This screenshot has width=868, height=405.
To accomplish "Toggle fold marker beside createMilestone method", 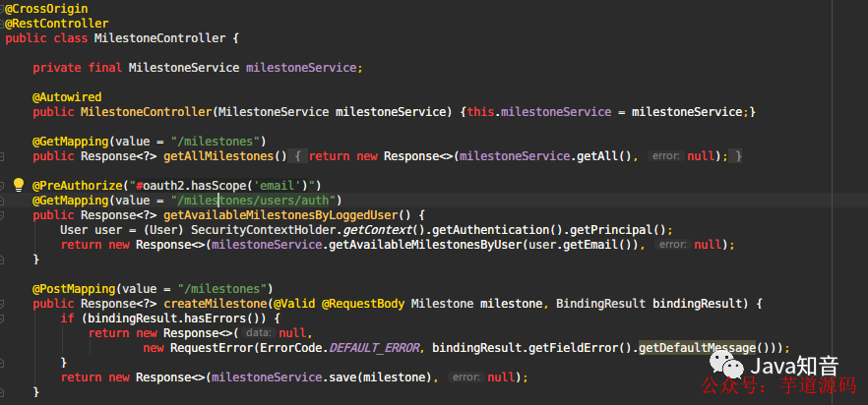I will (x=2, y=304).
